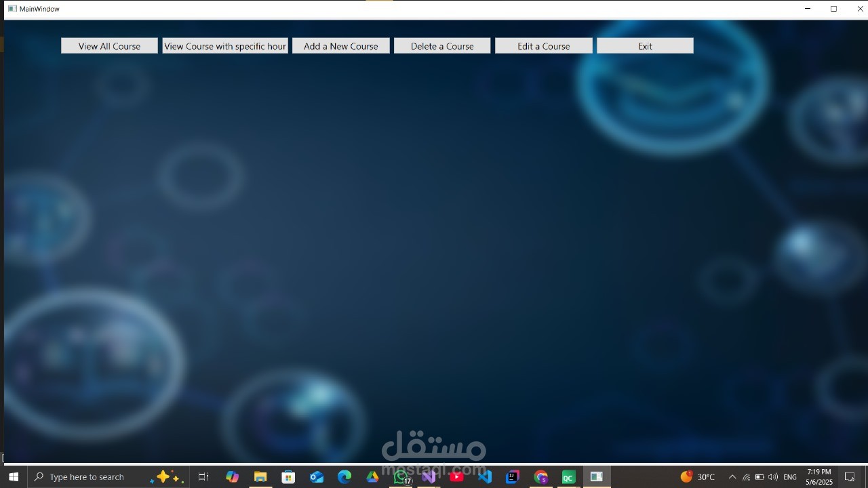Open Google Drive from the taskbar
The width and height of the screenshot is (868, 488).
(x=372, y=477)
